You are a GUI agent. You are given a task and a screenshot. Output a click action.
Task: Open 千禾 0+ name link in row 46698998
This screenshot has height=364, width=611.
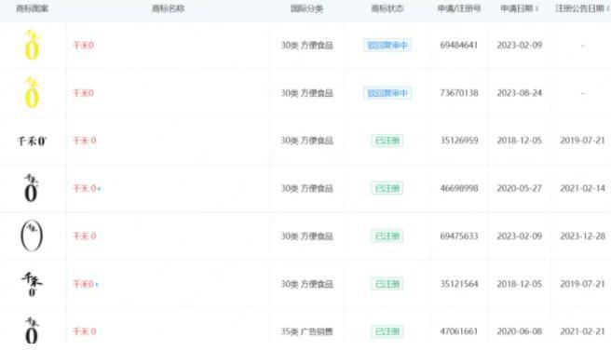[87, 188]
